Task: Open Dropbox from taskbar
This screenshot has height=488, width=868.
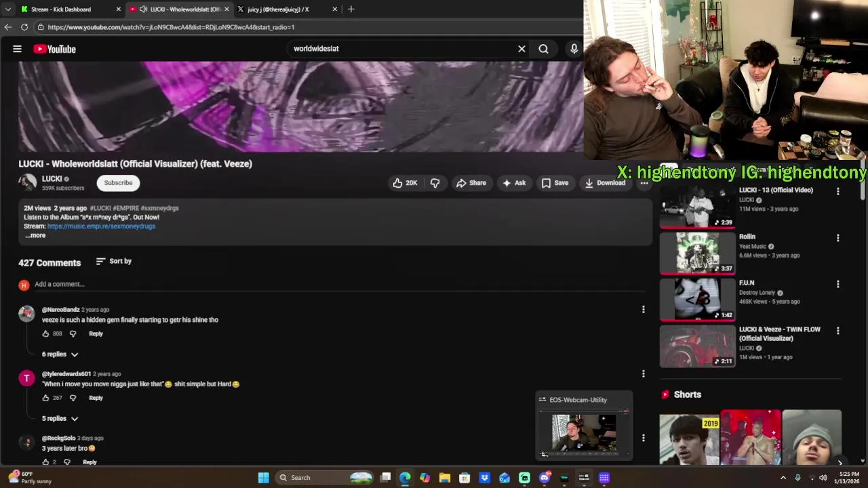Action: coord(484,478)
